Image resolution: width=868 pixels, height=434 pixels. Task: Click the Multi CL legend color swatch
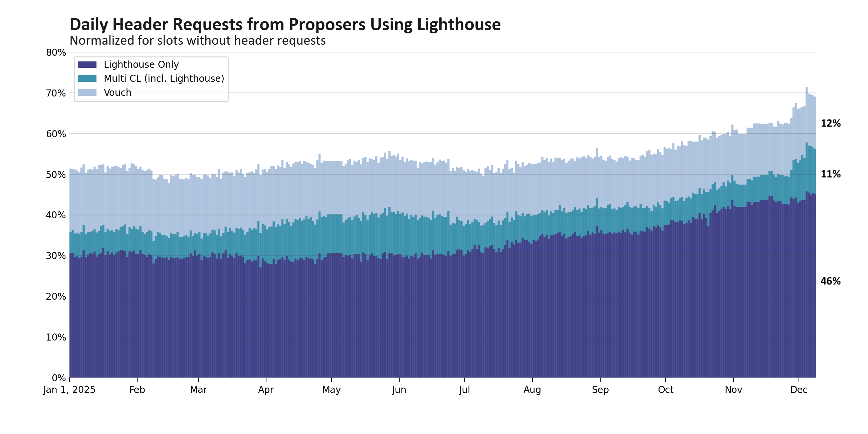click(x=87, y=78)
